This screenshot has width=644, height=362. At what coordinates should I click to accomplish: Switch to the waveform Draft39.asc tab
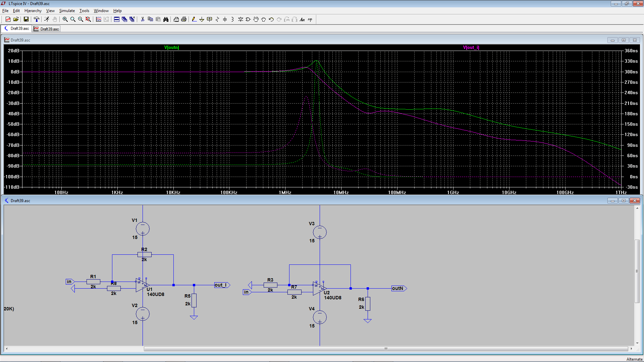click(x=46, y=29)
